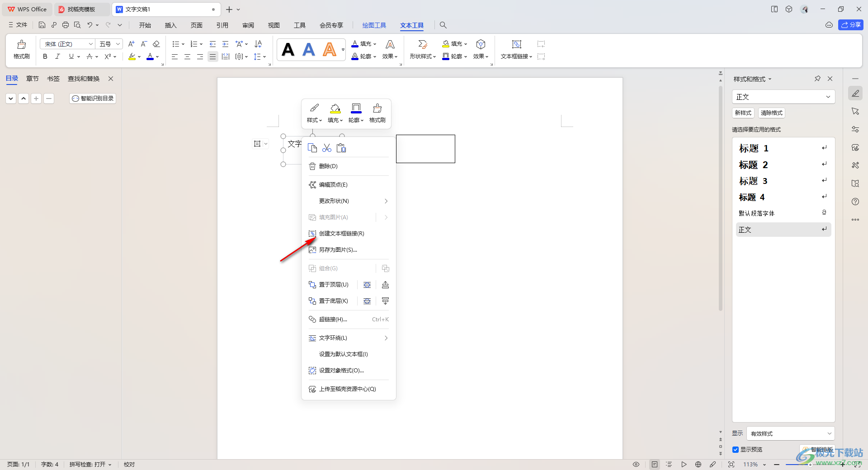Image resolution: width=868 pixels, height=470 pixels.
Task: Click mini toolbar fill bucket icon
Action: tap(335, 108)
